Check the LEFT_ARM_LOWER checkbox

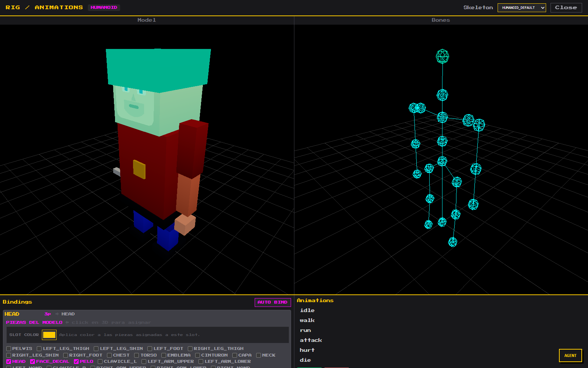point(201,362)
